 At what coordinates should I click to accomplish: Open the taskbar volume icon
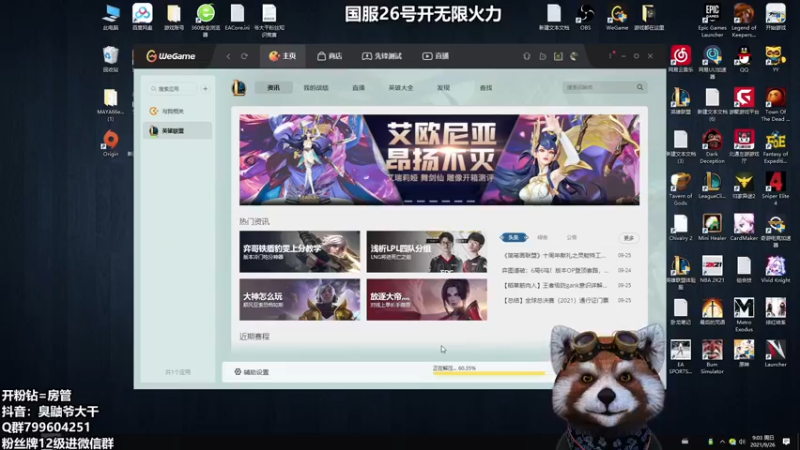741,442
